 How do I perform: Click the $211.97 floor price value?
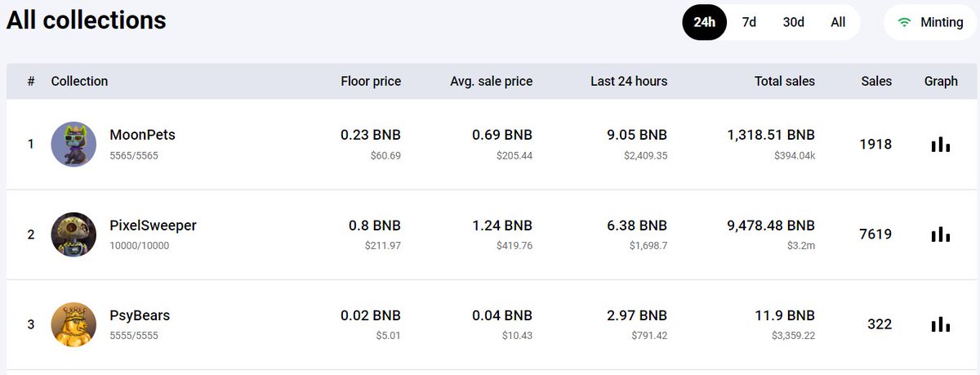(x=383, y=245)
